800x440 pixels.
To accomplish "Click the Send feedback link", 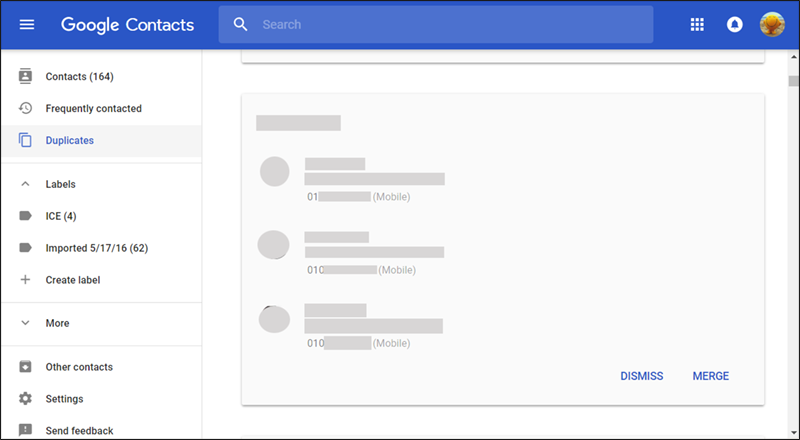I will (x=79, y=431).
